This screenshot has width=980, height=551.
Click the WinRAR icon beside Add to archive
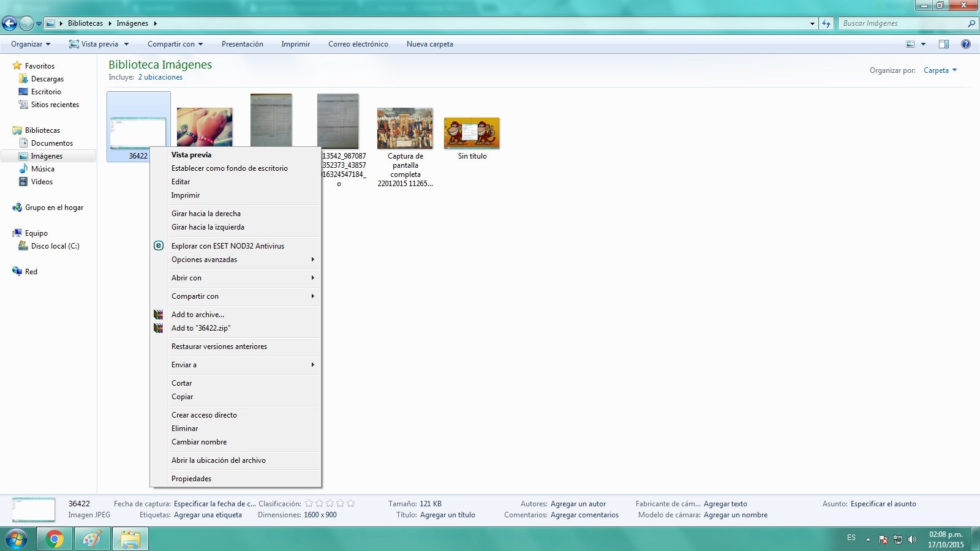pyautogui.click(x=158, y=314)
